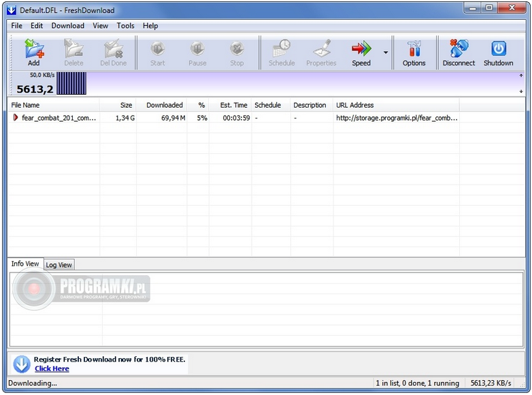Viewport: 532px width, 395px height.
Task: Click the Add download icon
Action: click(34, 48)
